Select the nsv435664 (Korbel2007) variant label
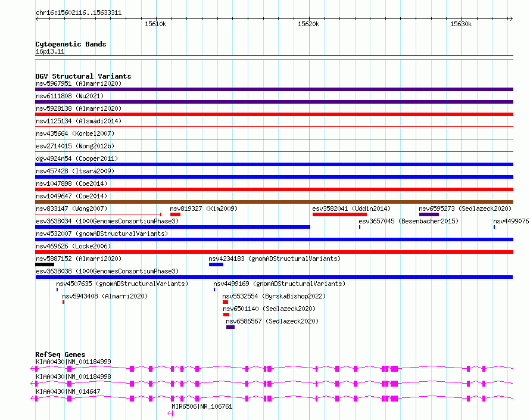This screenshot has width=530, height=420. 75,133
